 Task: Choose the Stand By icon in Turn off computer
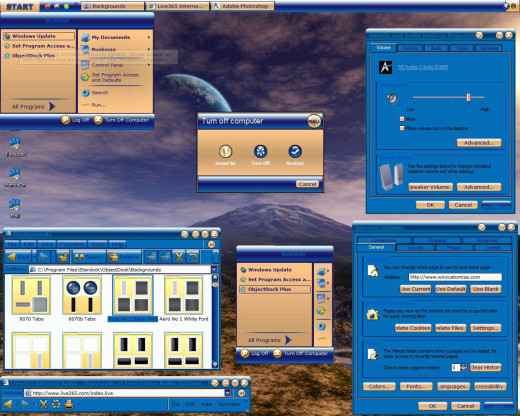[x=226, y=151]
